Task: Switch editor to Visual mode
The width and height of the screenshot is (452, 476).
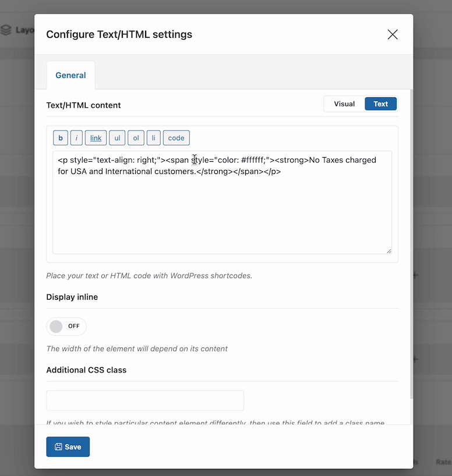Action: 344,104
